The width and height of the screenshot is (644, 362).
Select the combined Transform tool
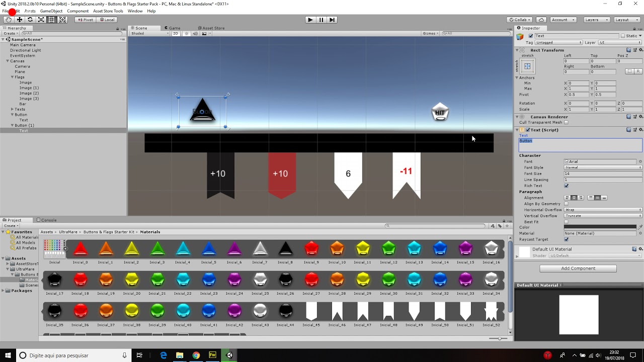pyautogui.click(x=62, y=20)
